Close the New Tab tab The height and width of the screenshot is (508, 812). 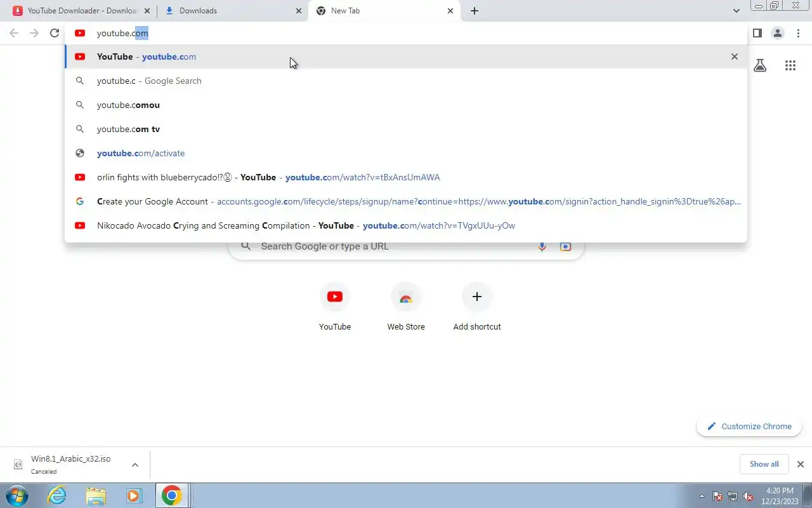(450, 11)
